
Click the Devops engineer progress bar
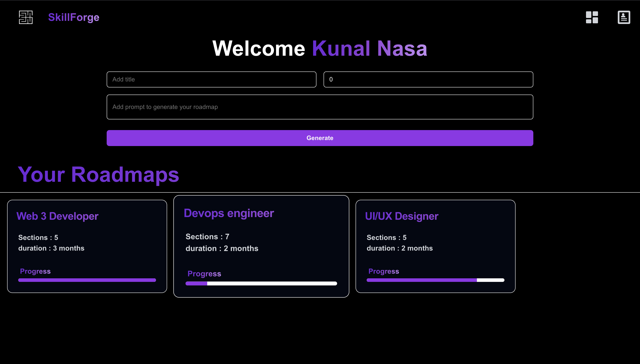[261, 283]
